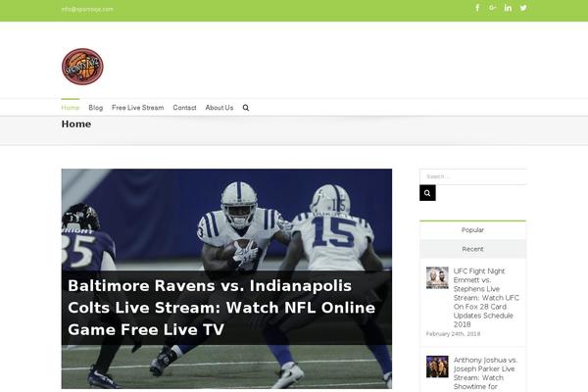Submit search with the black magnifier button
The image size is (588, 392).
(427, 193)
